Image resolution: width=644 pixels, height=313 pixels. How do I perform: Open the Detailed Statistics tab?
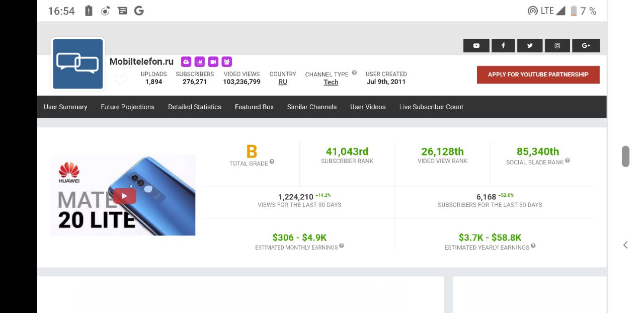[195, 107]
